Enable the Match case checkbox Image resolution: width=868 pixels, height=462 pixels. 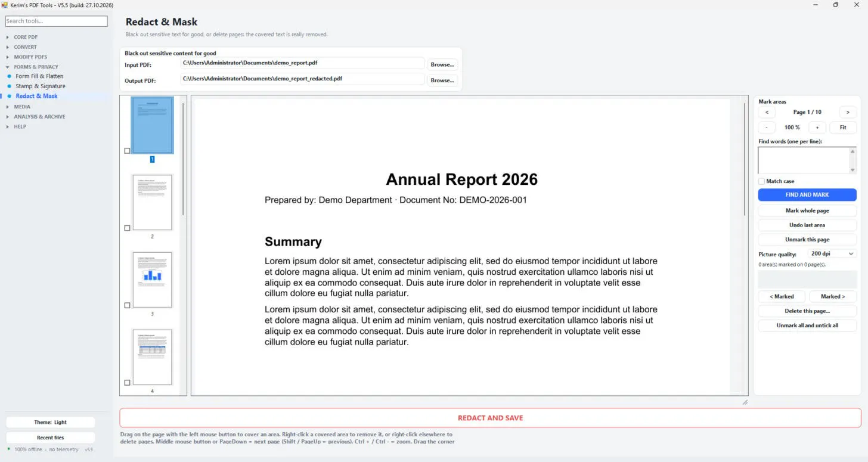[761, 181]
